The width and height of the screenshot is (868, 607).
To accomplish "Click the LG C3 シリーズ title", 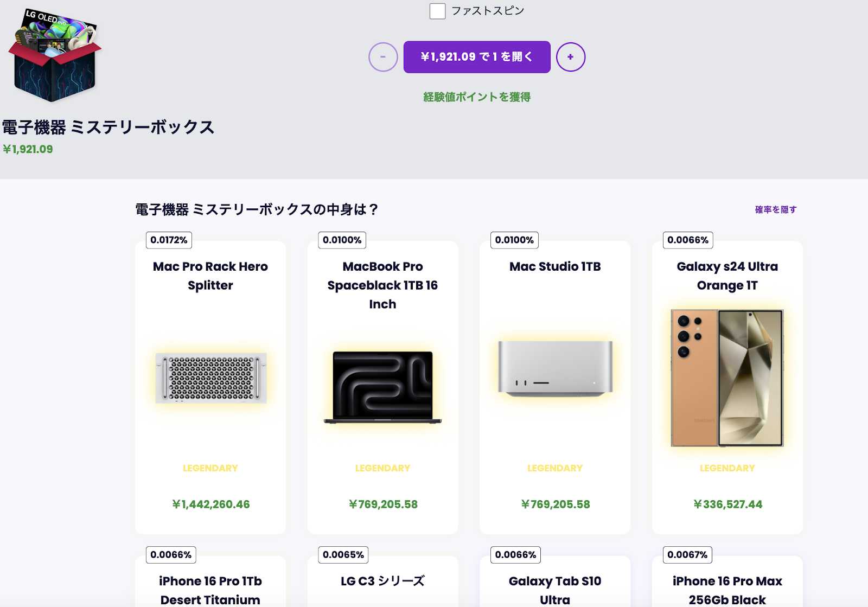I will click(382, 581).
